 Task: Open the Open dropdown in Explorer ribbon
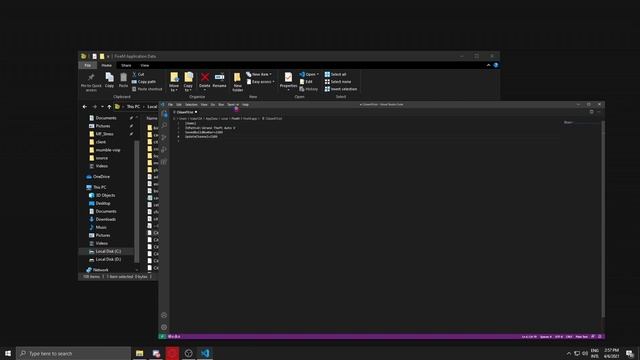[309, 74]
